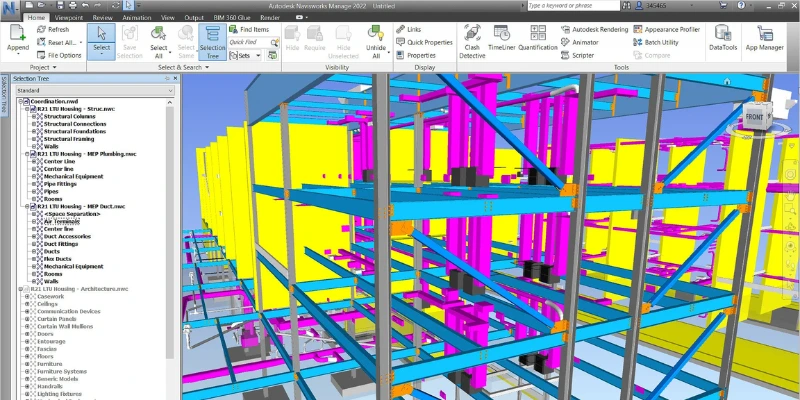
Task: Expand the Pipe Fittings node
Action: (34, 184)
